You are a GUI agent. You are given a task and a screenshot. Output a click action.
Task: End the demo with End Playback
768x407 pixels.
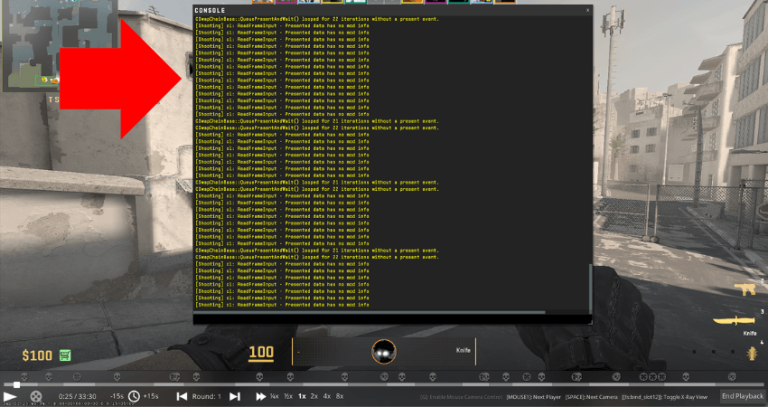tap(743, 396)
